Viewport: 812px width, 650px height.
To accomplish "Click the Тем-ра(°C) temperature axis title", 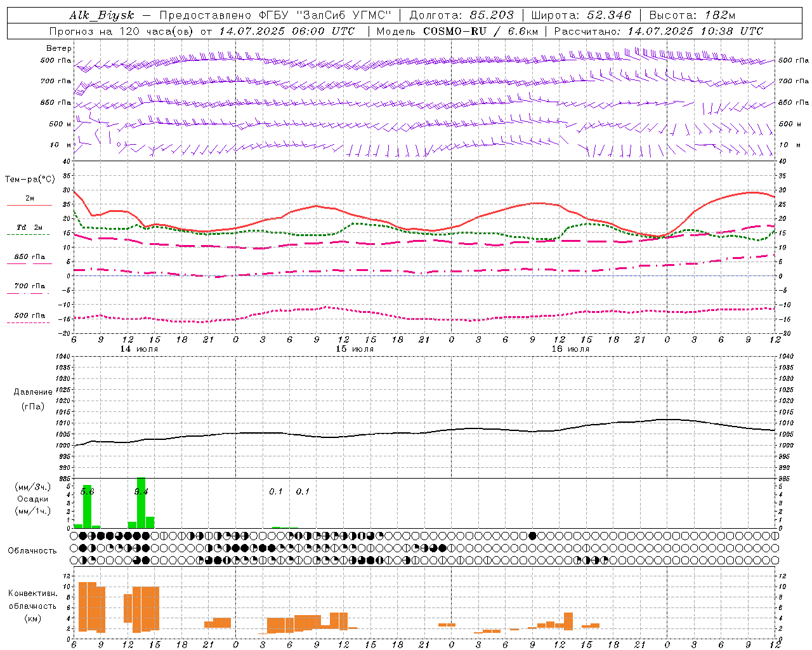I will pos(30,180).
